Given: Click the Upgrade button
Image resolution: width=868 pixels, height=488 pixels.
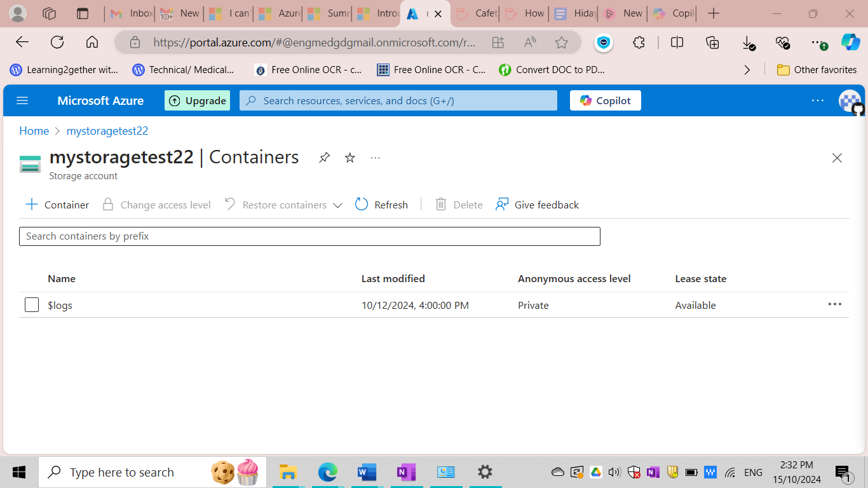Looking at the screenshot, I should click(x=197, y=100).
